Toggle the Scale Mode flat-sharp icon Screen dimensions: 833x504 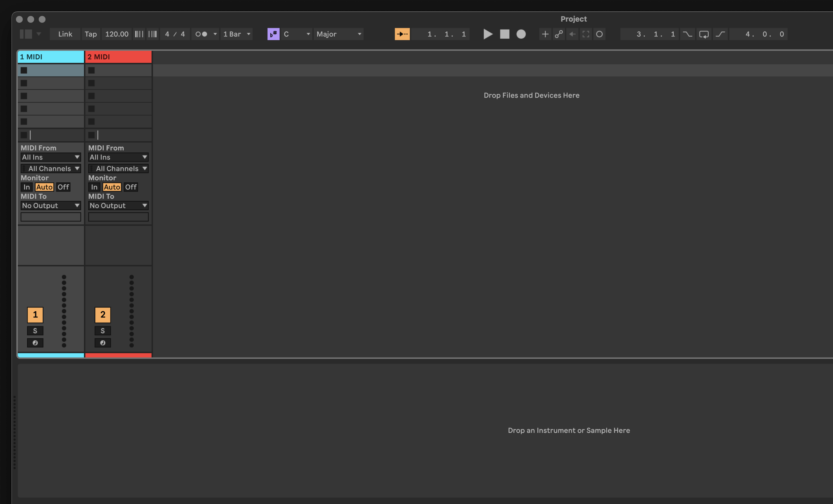coord(273,34)
